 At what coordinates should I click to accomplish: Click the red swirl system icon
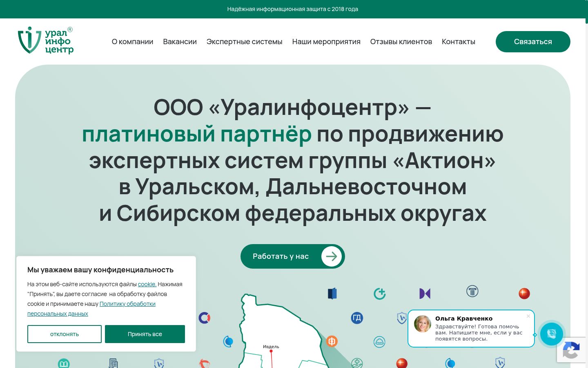[x=205, y=363]
